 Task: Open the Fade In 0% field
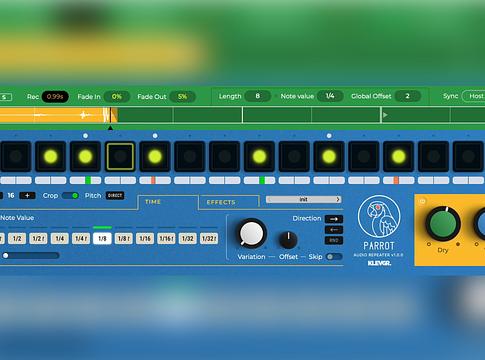pyautogui.click(x=117, y=97)
